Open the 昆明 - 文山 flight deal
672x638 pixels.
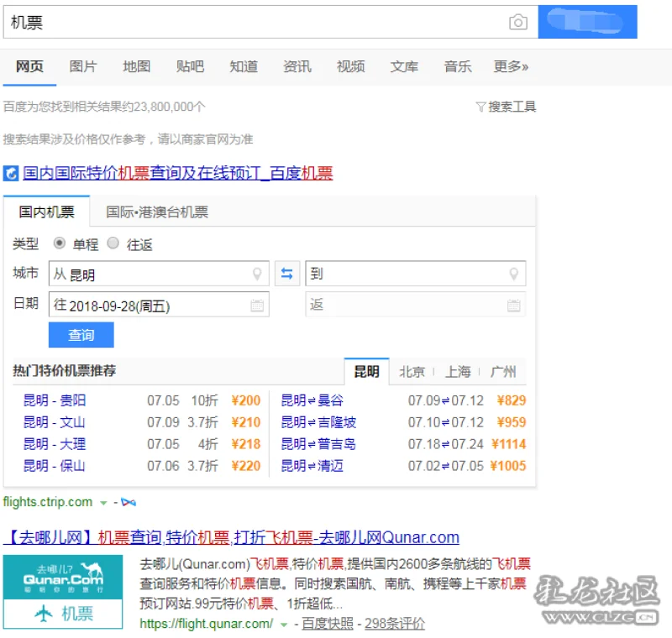point(55,422)
